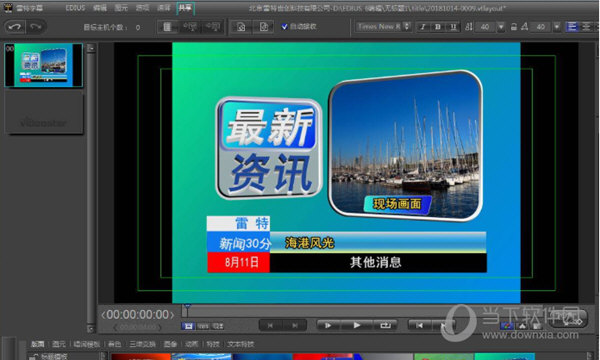Open the last tab in bottom panel
The width and height of the screenshot is (600, 360).
(x=240, y=344)
